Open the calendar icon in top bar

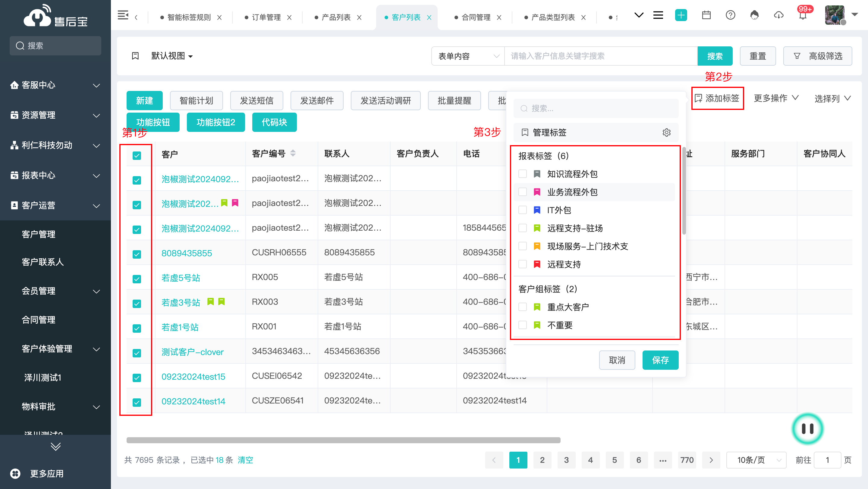pos(706,15)
